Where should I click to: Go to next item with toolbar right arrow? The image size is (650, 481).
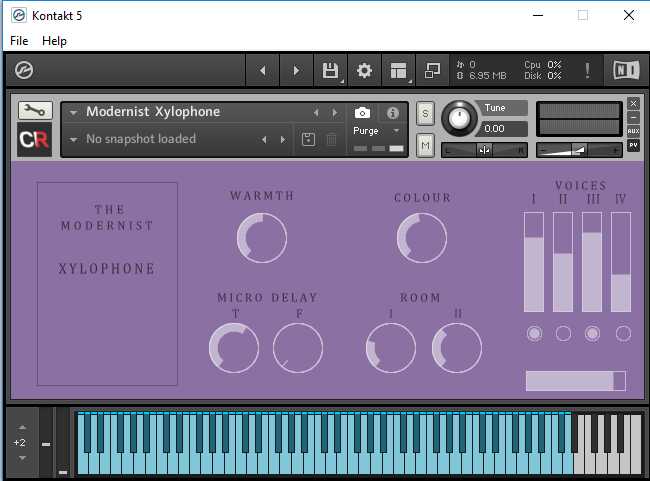click(x=296, y=70)
